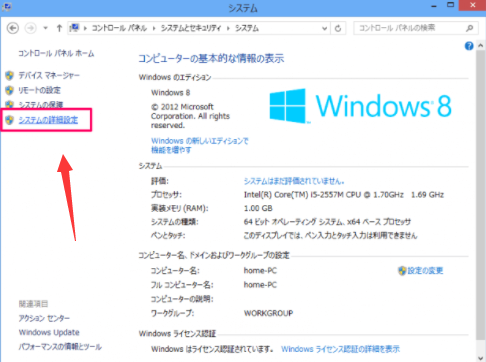Click scrollbar down arrow
The height and width of the screenshot is (362, 486).
coord(481,358)
